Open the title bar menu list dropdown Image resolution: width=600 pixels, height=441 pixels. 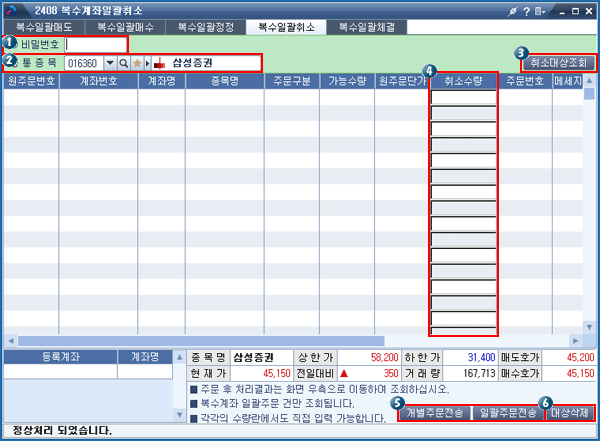coord(542,10)
